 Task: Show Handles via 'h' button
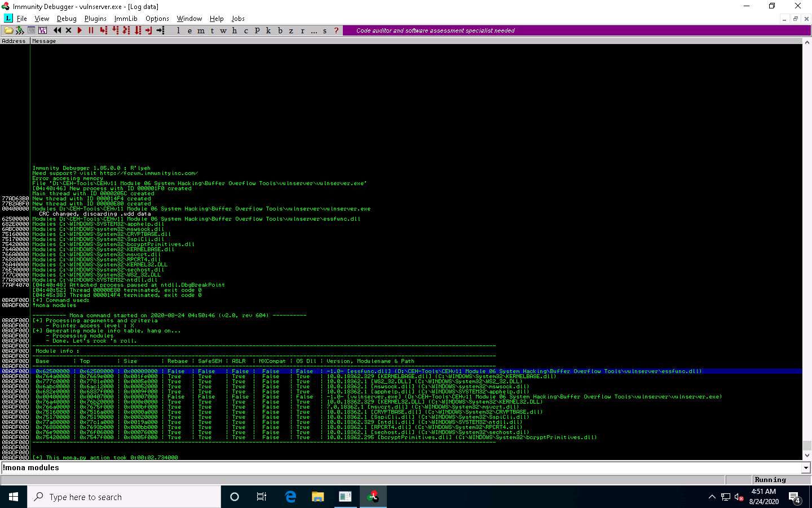(x=235, y=30)
